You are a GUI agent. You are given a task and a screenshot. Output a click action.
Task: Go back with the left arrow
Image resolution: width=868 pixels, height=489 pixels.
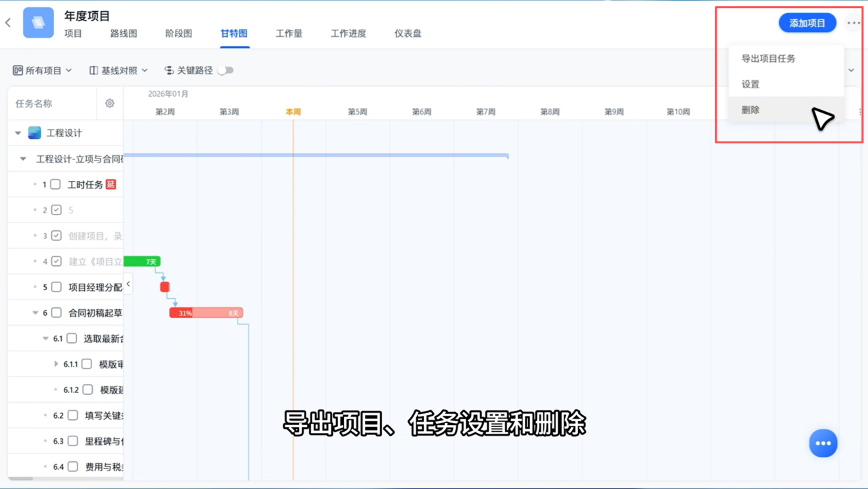[8, 23]
